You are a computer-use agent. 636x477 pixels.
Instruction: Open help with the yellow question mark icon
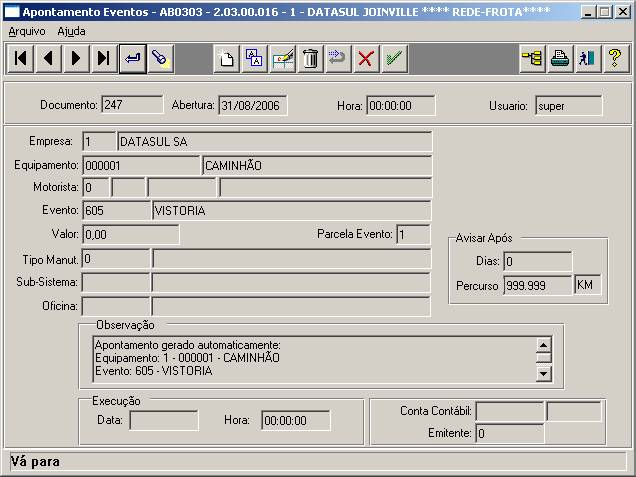click(x=616, y=58)
